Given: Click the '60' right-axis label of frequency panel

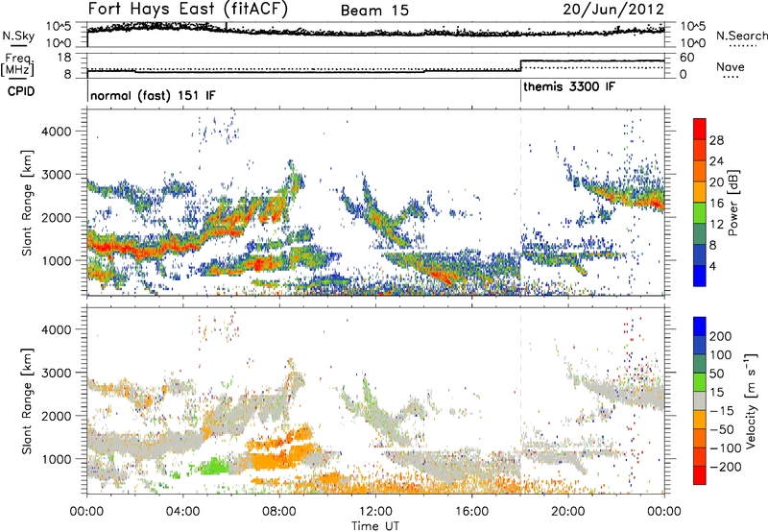Looking at the screenshot, I should (x=687, y=58).
